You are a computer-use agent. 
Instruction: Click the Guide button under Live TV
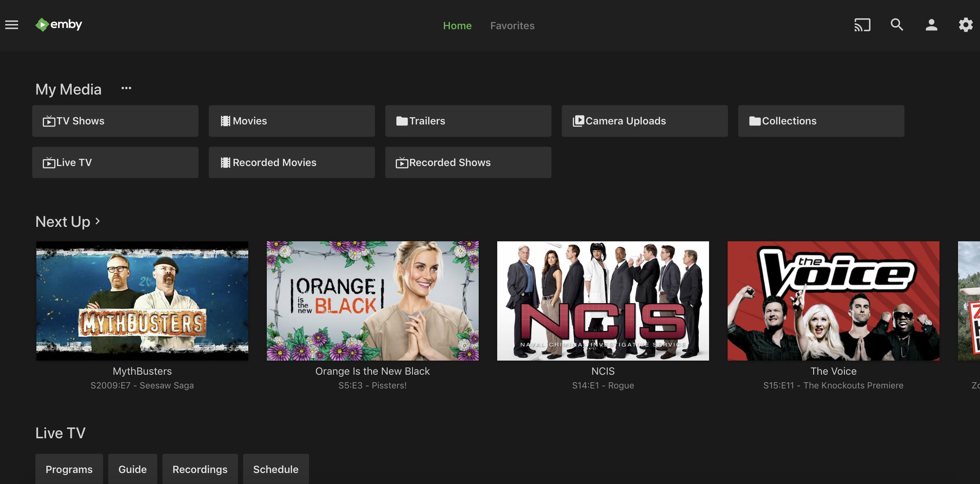tap(133, 469)
